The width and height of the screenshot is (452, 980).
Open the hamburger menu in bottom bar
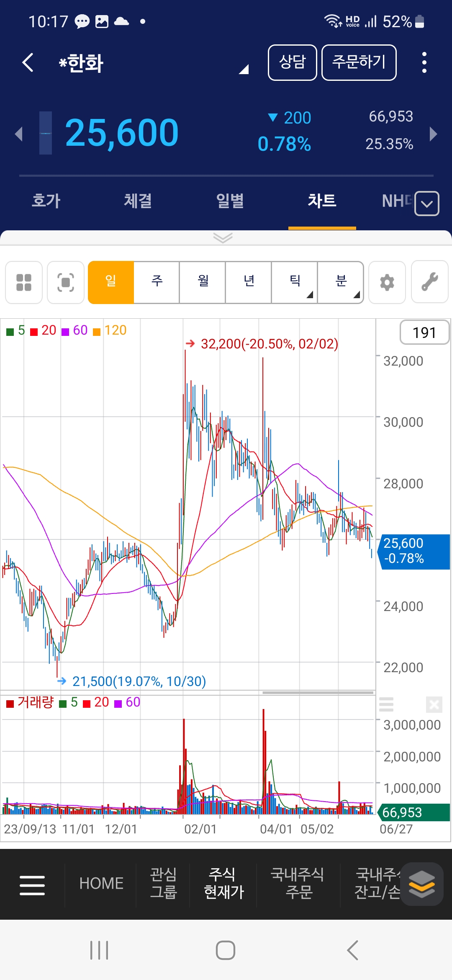pos(32,885)
